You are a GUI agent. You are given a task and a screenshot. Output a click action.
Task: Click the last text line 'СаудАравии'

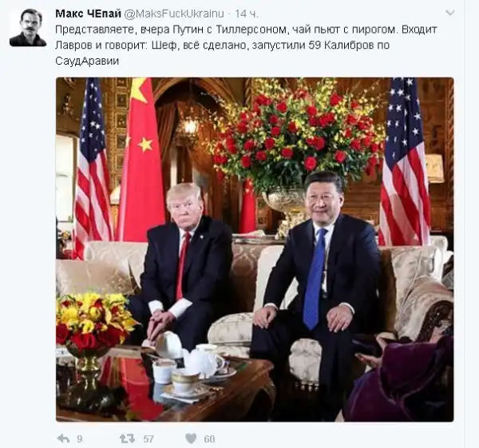coord(87,61)
